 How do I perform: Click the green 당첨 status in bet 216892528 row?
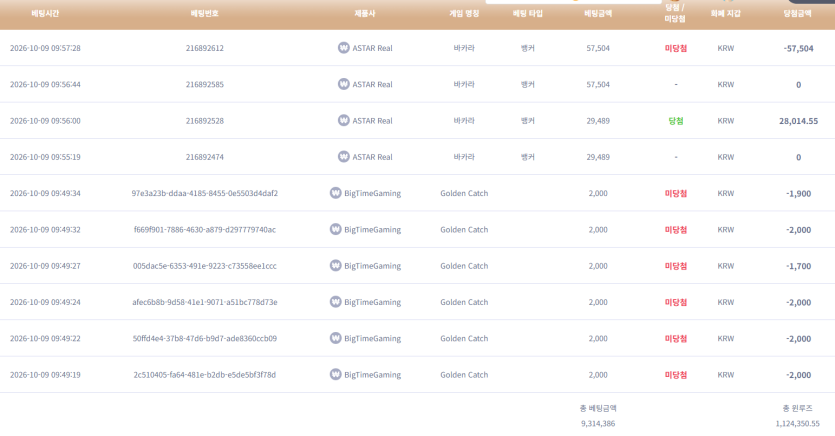pyautogui.click(x=675, y=121)
